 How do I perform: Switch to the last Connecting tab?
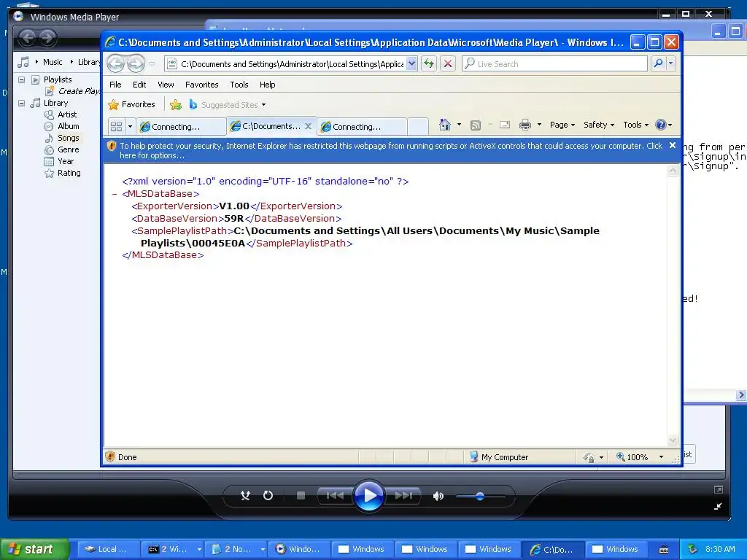[x=362, y=127]
